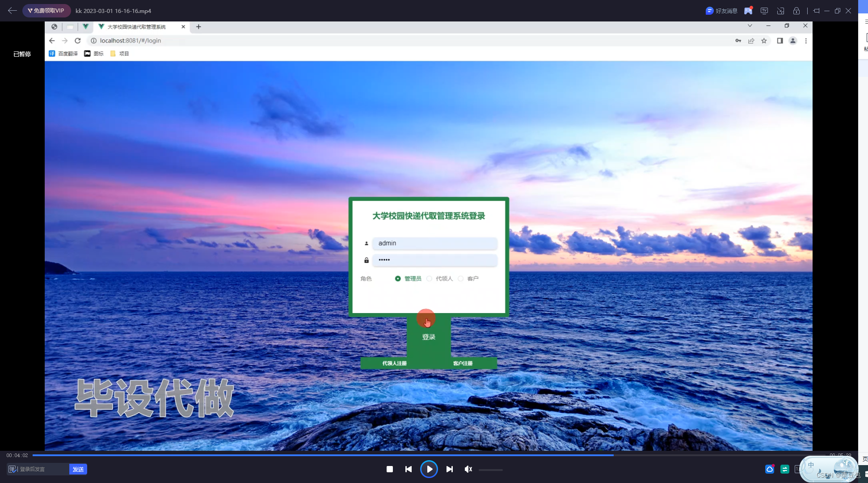Expand the browser tab search chevron
This screenshot has height=483, width=868.
[x=750, y=25]
